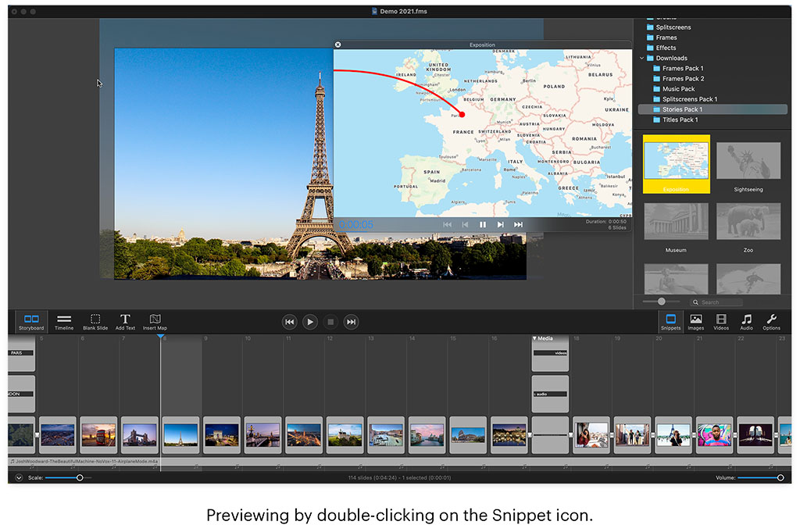Adjust the Volume slider
800x532 pixels.
pos(760,478)
